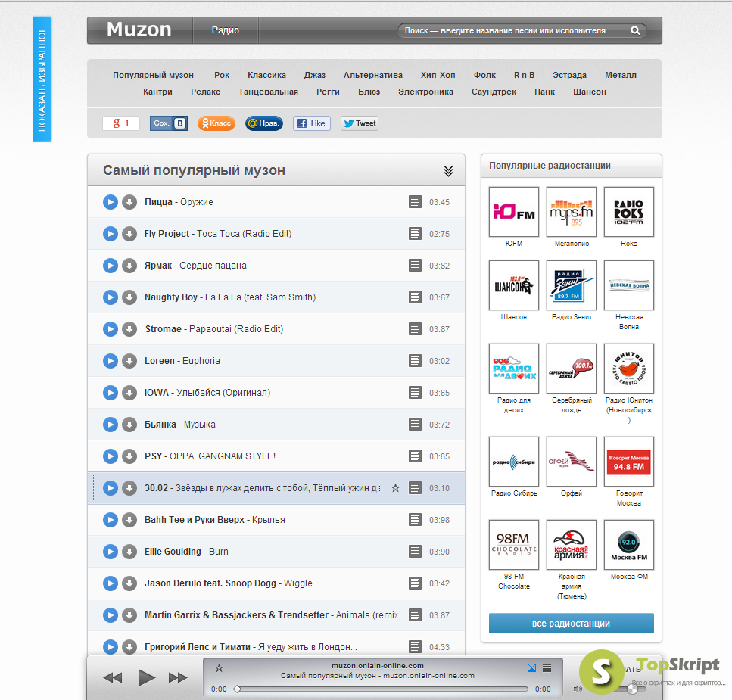Open Радио Зенит station

(x=572, y=285)
